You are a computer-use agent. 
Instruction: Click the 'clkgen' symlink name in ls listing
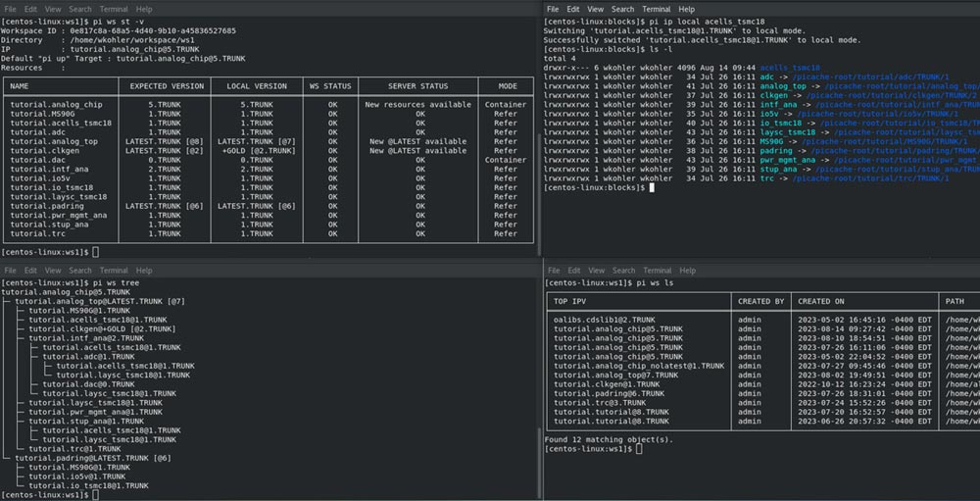coord(774,96)
